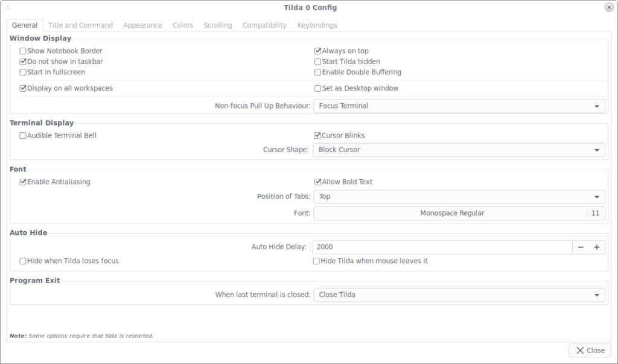Switch to the Colors tab
The image size is (618, 364).
pos(182,25)
